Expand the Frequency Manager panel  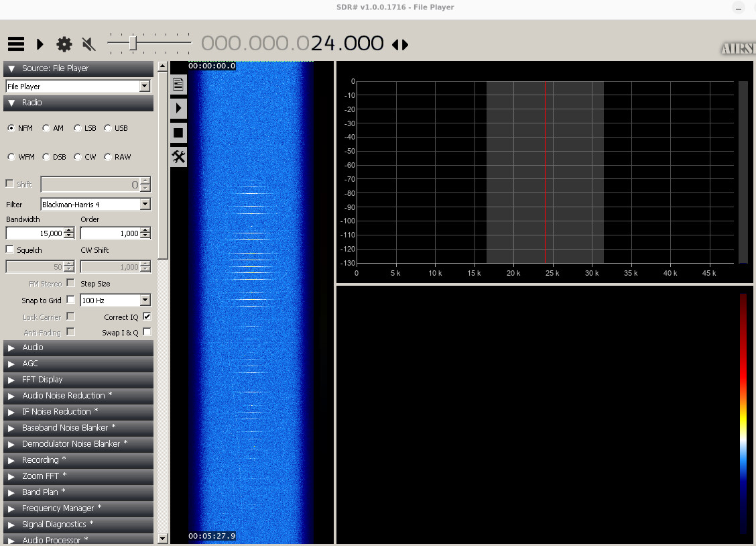point(78,508)
